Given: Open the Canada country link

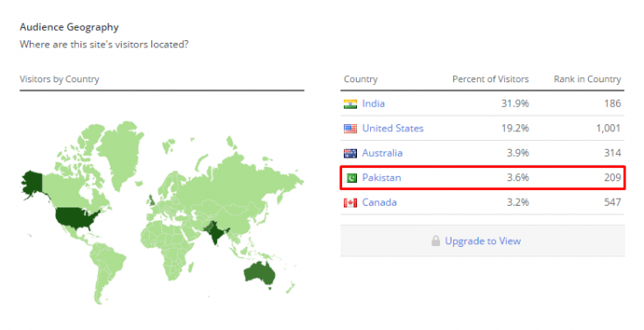Looking at the screenshot, I should (x=380, y=202).
